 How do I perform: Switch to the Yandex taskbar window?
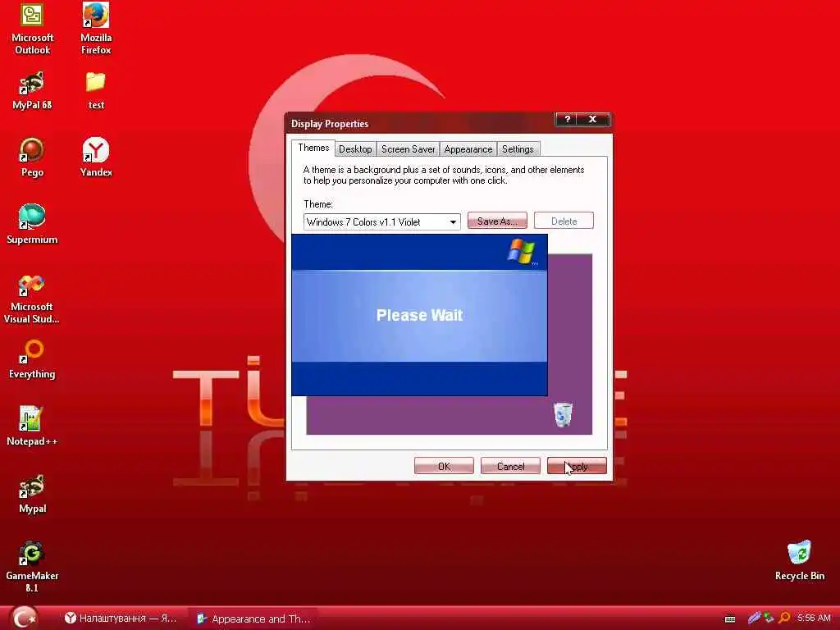(121, 619)
